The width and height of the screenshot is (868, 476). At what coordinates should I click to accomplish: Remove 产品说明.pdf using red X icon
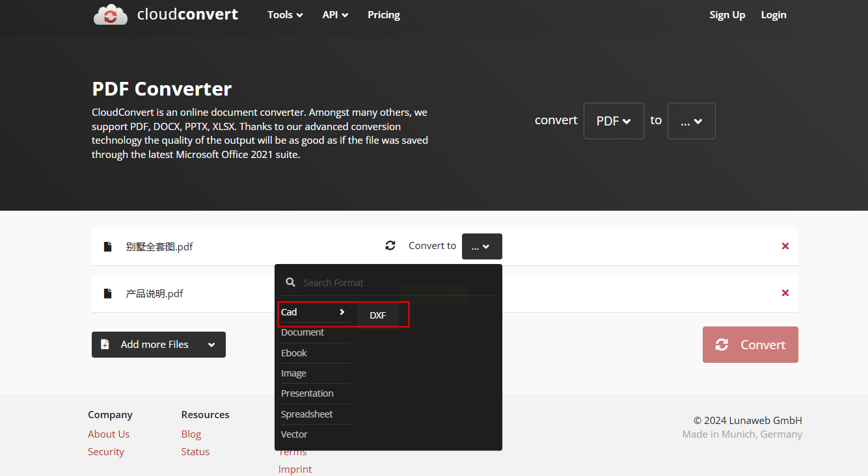pos(785,293)
